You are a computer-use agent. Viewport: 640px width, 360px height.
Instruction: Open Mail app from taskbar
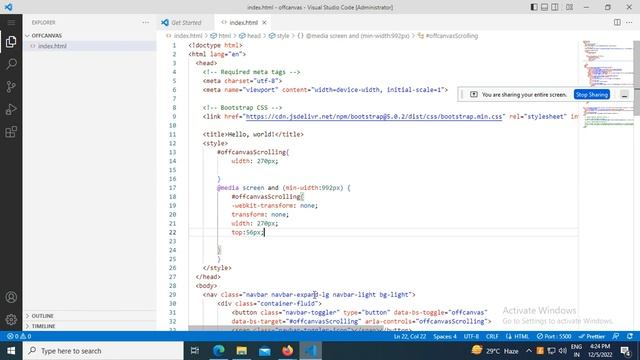tap(264, 351)
